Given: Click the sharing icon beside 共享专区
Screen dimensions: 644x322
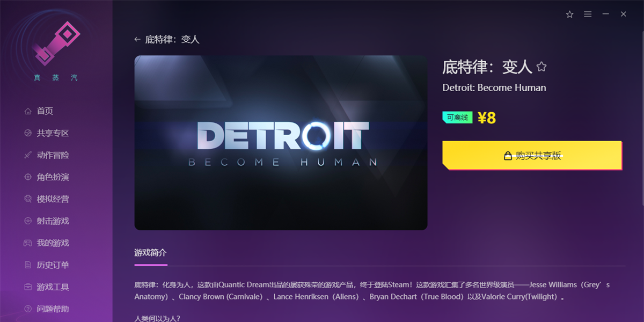Looking at the screenshot, I should (x=28, y=133).
